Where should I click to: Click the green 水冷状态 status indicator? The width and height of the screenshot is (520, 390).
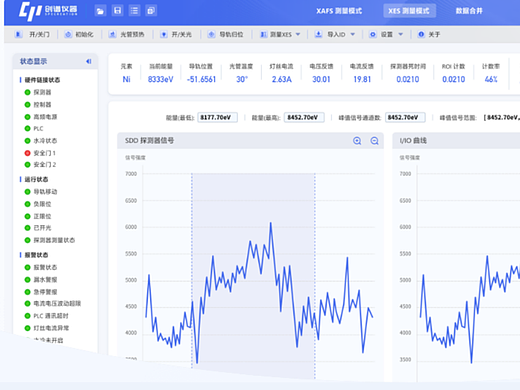28,141
